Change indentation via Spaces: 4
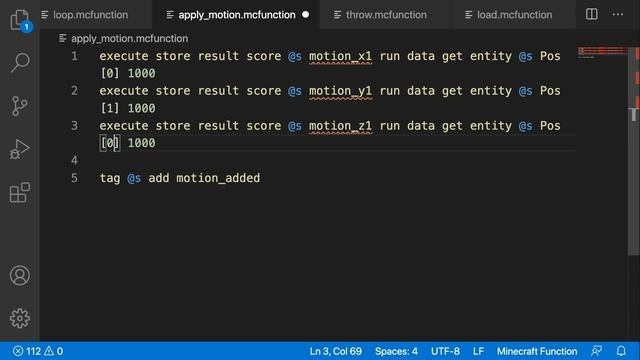 point(396,351)
